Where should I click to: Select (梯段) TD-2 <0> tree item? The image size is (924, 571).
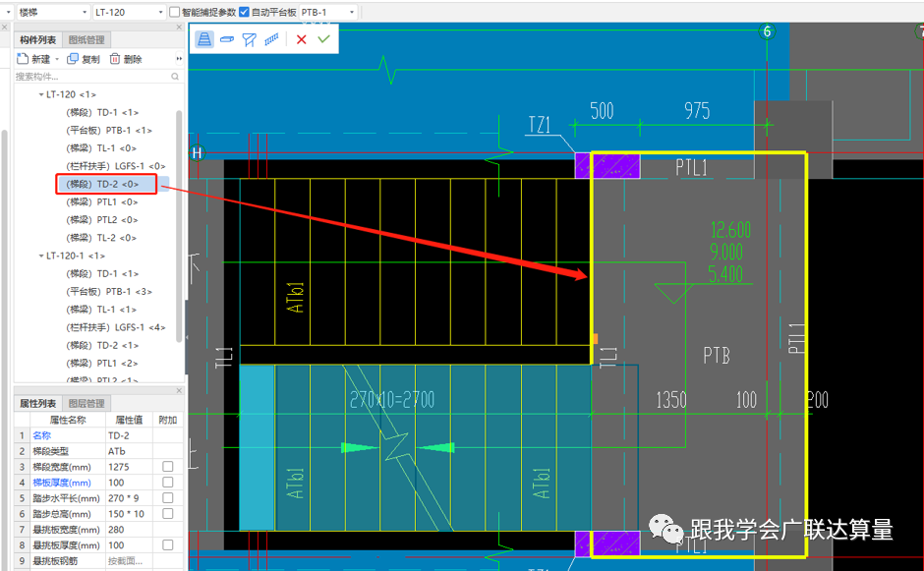102,184
